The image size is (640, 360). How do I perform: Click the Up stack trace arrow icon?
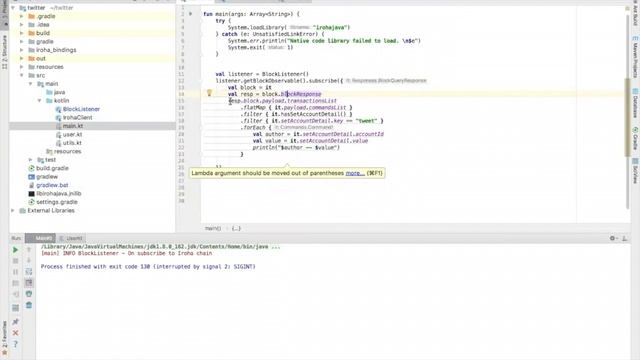coord(29,249)
